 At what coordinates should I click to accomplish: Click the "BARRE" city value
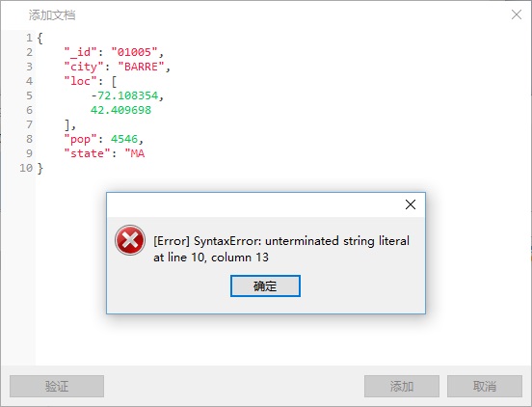(x=141, y=67)
